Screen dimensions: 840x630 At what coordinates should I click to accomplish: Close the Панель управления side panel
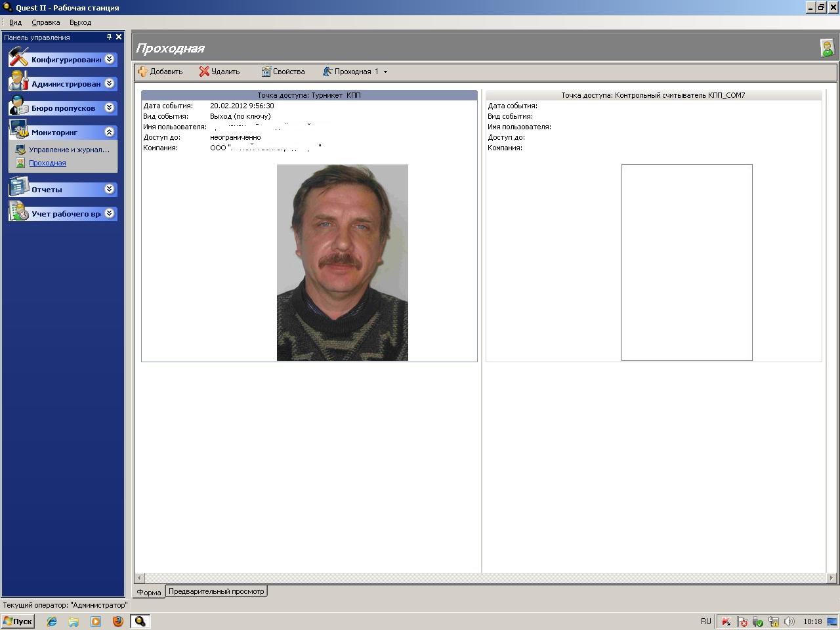point(119,37)
